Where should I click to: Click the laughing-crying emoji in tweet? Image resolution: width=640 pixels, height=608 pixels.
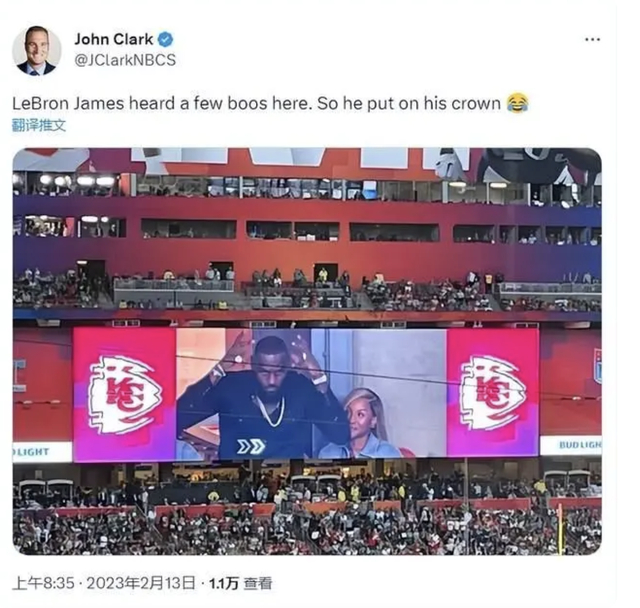(518, 103)
